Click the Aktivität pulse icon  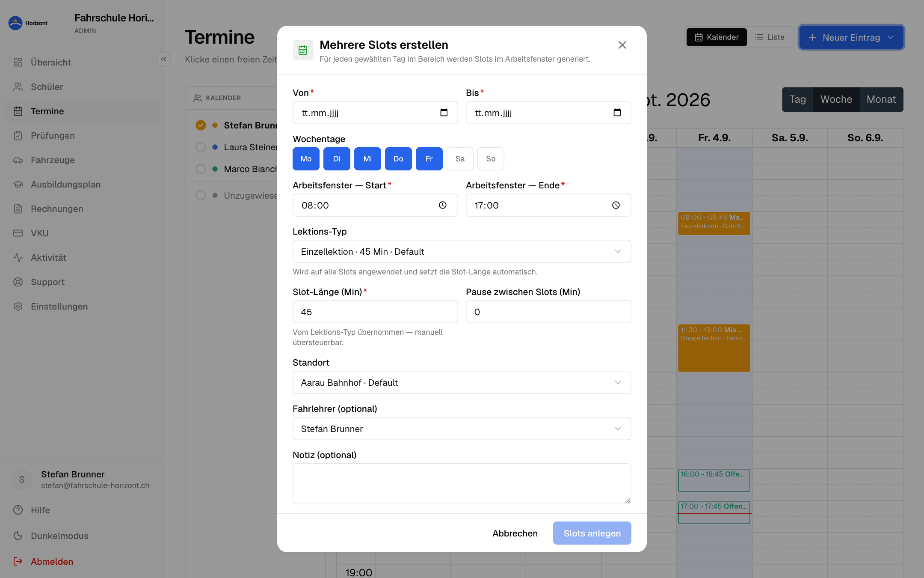18,258
